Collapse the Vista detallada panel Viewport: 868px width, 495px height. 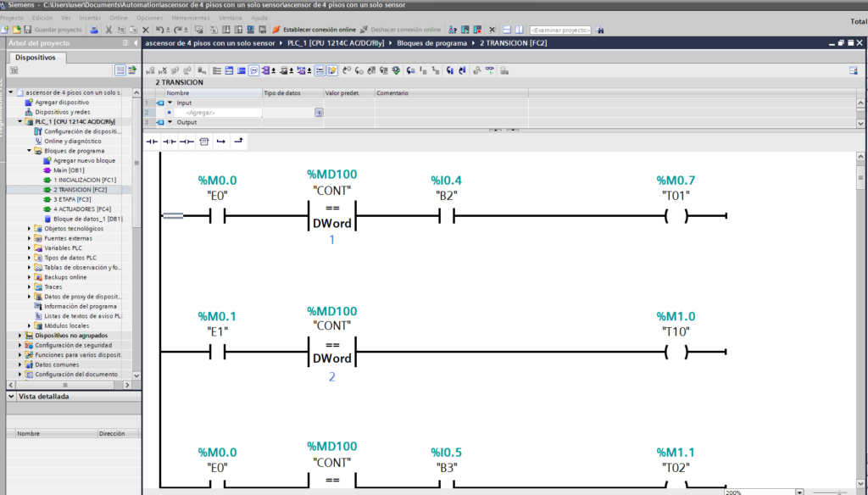pos(9,396)
